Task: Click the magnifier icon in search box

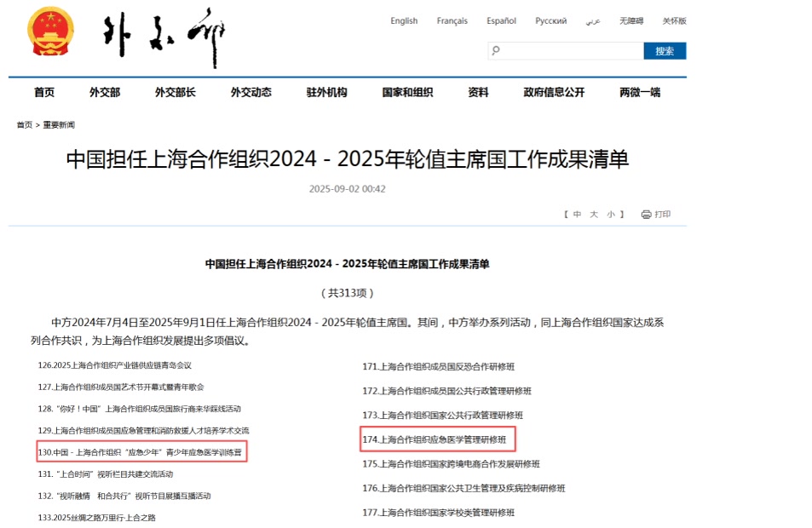Action: (495, 51)
